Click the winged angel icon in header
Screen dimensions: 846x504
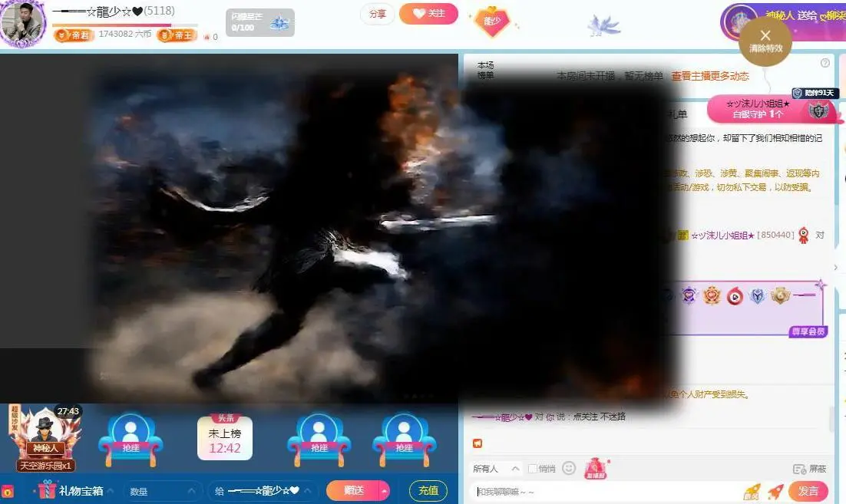pyautogui.click(x=603, y=25)
